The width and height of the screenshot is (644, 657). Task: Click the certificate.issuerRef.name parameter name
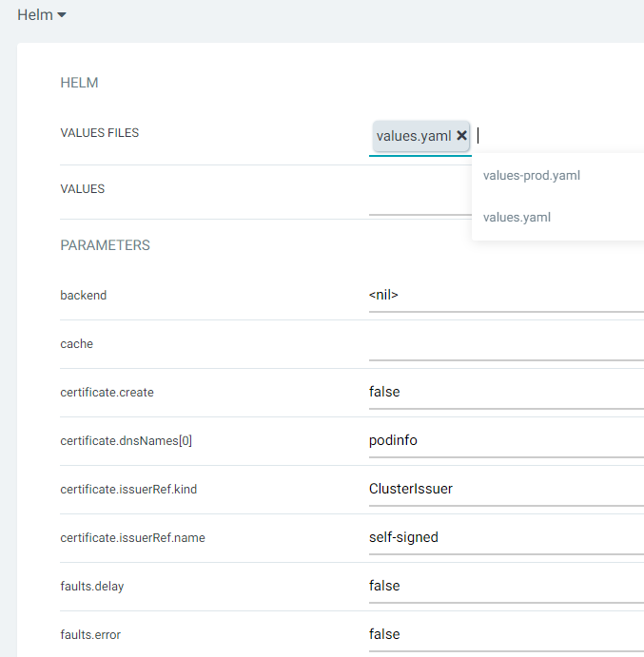pos(132,538)
